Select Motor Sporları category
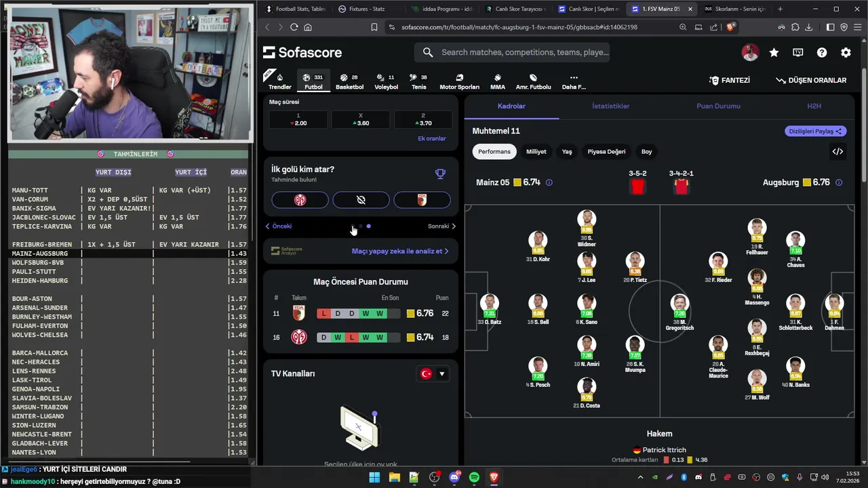868x488 pixels. pos(459,81)
